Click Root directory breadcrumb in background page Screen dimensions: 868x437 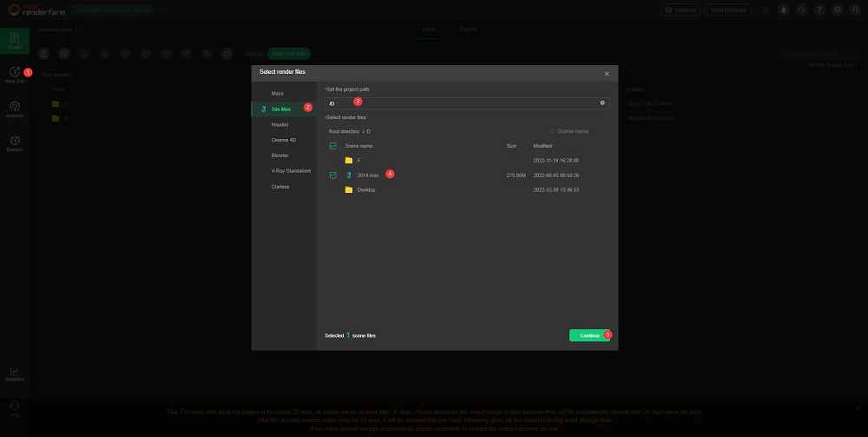pos(56,75)
